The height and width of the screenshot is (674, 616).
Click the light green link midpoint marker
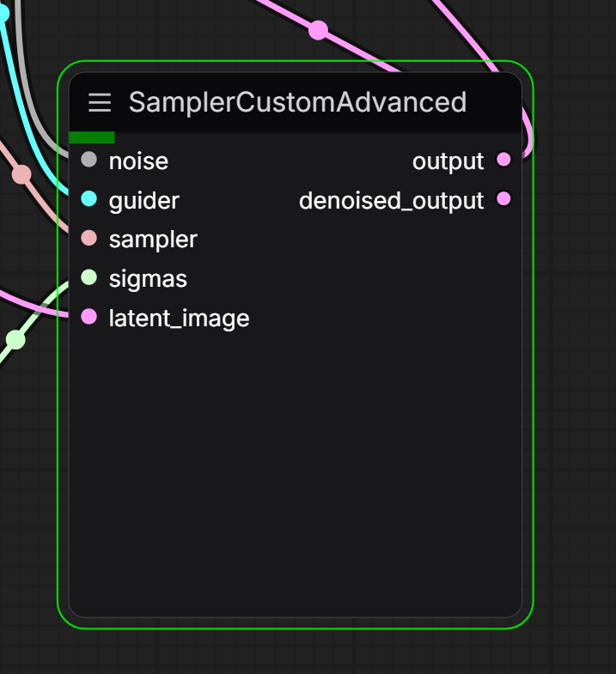coord(15,340)
